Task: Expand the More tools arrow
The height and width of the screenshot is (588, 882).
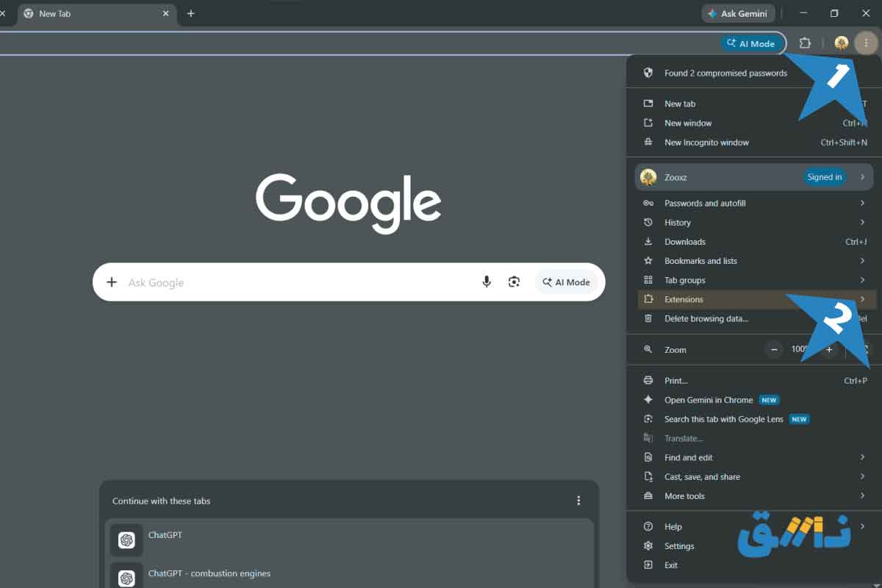Action: point(862,496)
